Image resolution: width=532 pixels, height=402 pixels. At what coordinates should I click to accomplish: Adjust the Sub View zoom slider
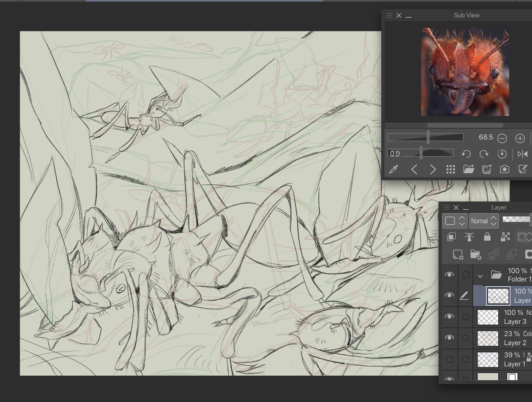[426, 137]
